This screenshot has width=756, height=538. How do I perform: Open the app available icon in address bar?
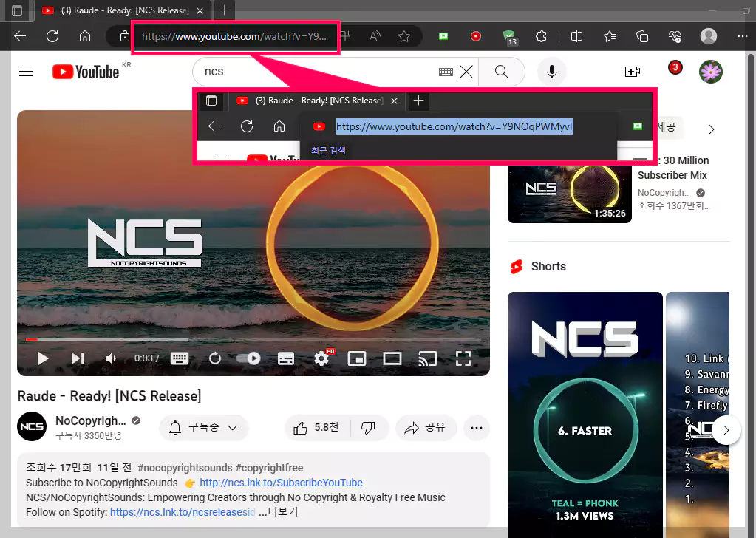pos(345,36)
